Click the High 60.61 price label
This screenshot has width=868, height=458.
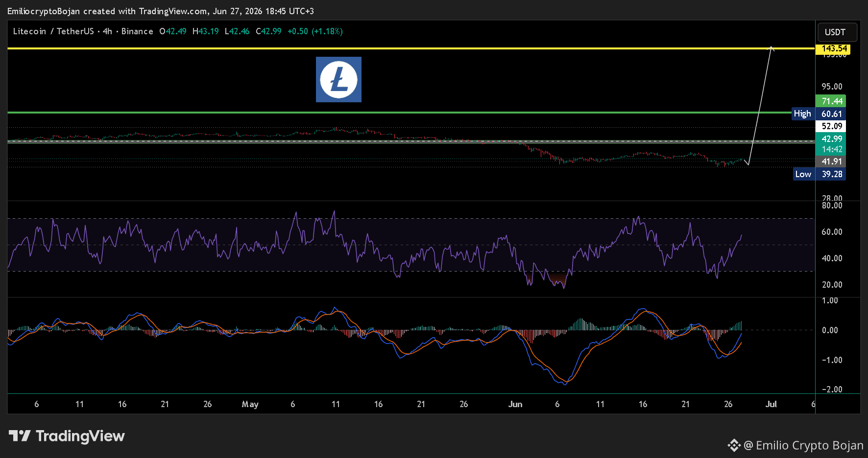pyautogui.click(x=819, y=114)
